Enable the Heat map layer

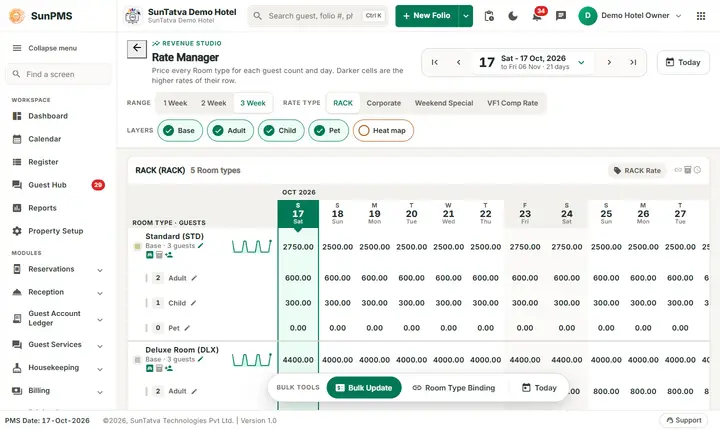pos(383,130)
